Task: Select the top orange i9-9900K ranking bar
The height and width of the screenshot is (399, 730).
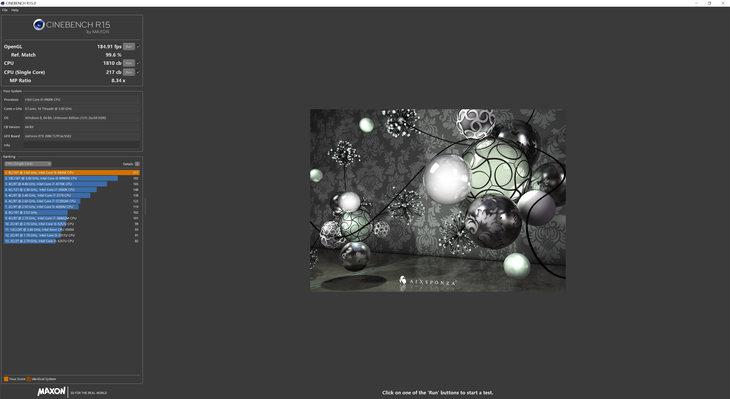Action: [72, 173]
